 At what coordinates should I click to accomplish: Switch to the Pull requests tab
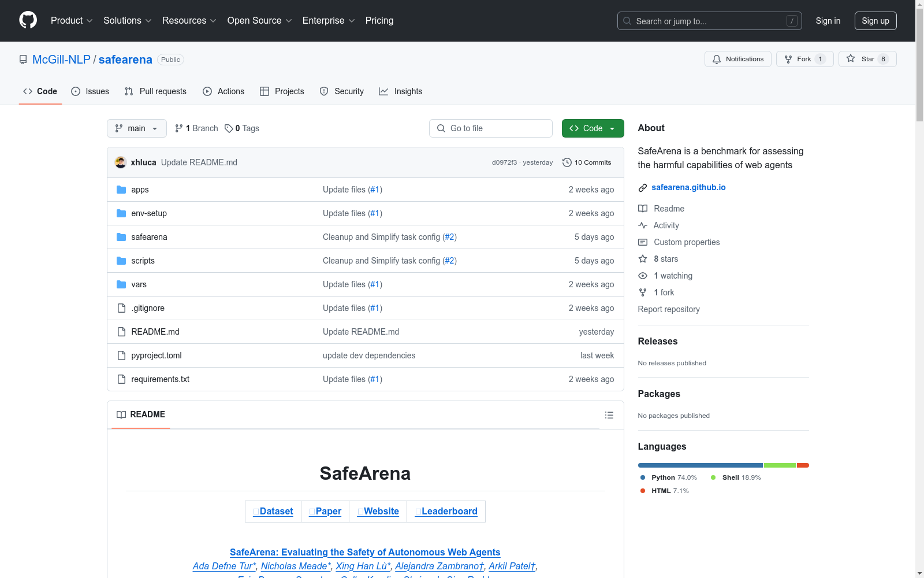(x=155, y=91)
